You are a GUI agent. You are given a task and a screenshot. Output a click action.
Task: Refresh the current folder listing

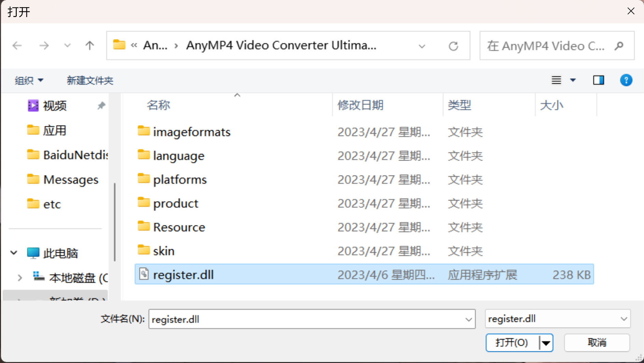point(453,46)
